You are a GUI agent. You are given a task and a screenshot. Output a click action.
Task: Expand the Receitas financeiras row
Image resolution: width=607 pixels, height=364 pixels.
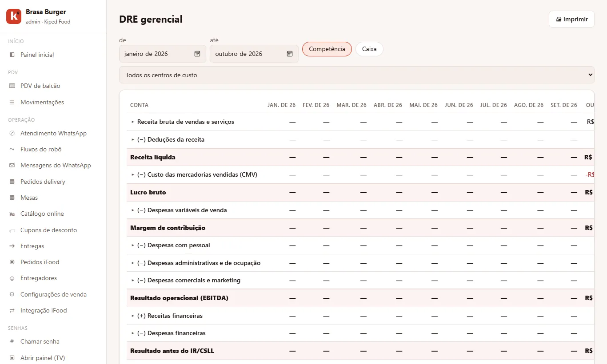click(x=133, y=316)
